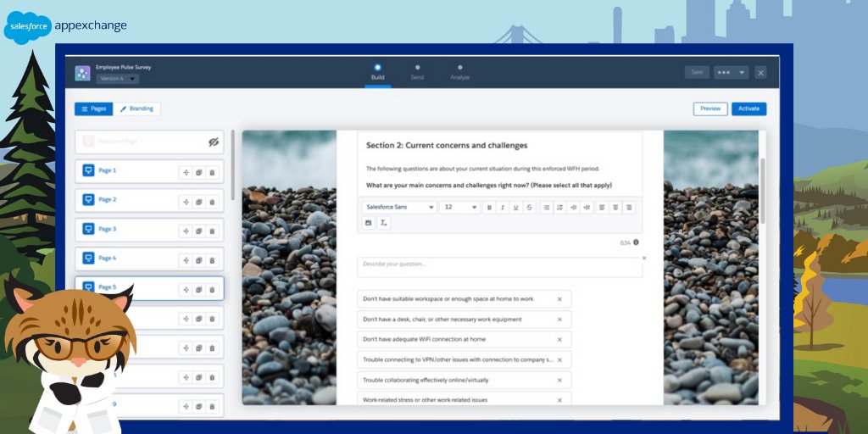
Task: Edit 'Don't have adequate WiFi connection' choice
Action: pos(465,339)
